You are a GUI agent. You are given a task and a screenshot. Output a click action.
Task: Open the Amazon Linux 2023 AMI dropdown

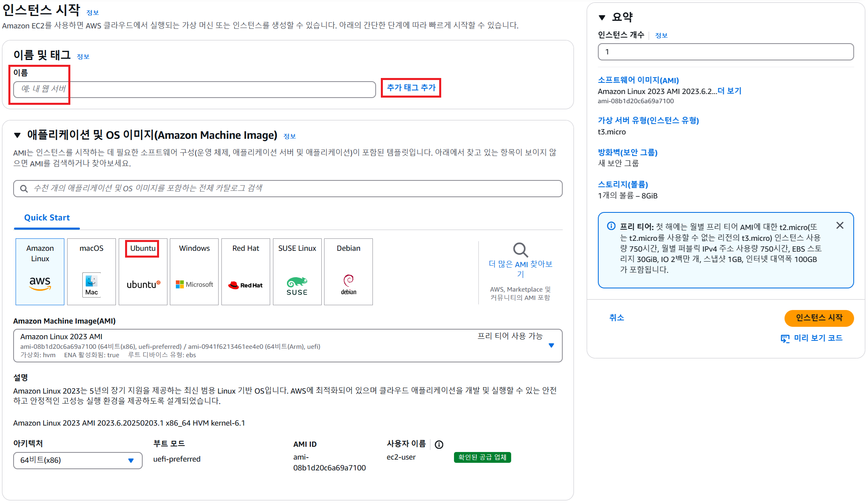(x=551, y=346)
